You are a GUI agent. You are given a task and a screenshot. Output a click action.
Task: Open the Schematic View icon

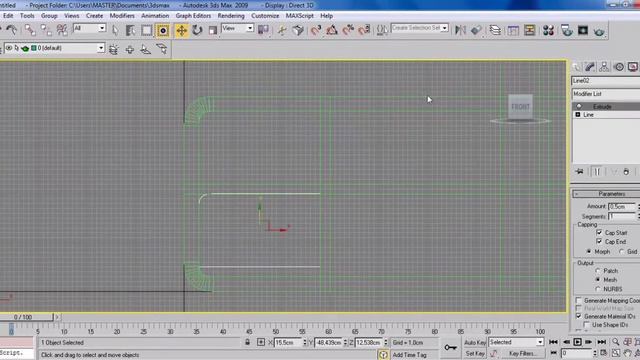[529, 30]
